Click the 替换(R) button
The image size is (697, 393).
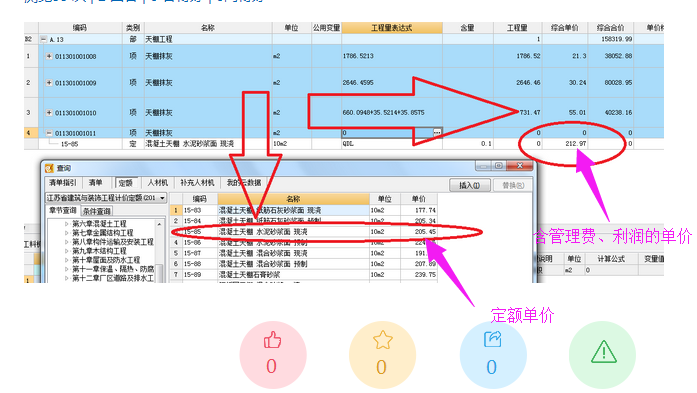point(513,185)
